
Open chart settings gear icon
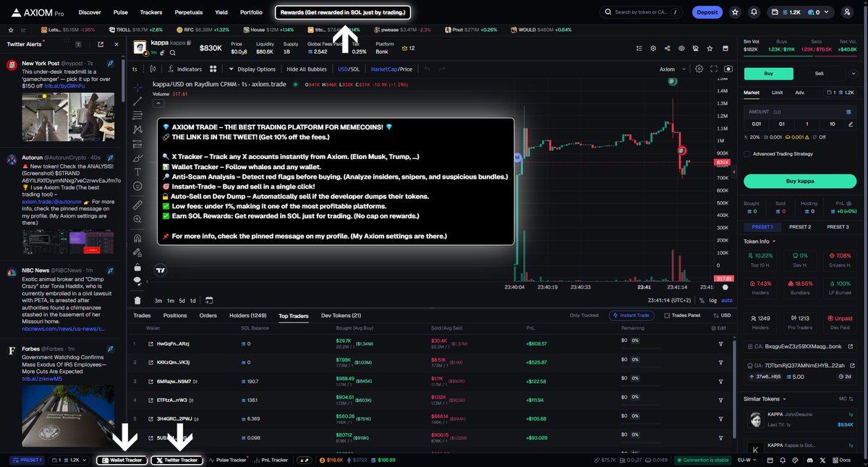pos(699,69)
